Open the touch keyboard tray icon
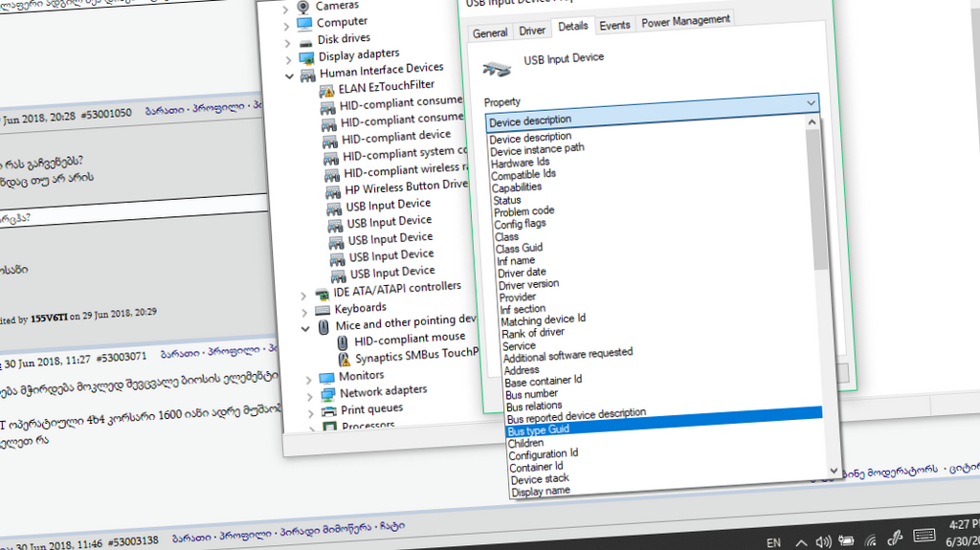Viewport: 980px width, 550px height. point(924,536)
